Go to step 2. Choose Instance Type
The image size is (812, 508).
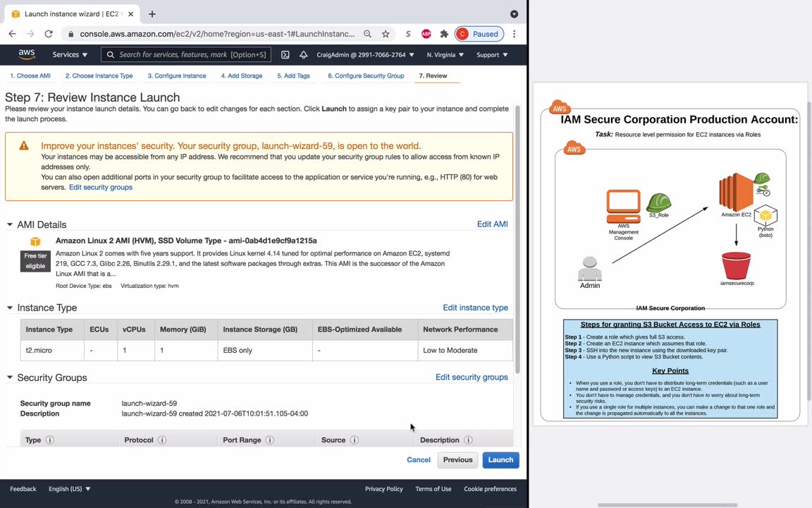pyautogui.click(x=99, y=75)
